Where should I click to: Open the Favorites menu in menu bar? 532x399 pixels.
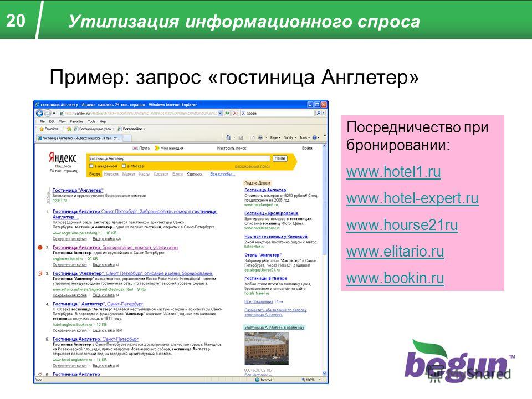pyautogui.click(x=76, y=121)
